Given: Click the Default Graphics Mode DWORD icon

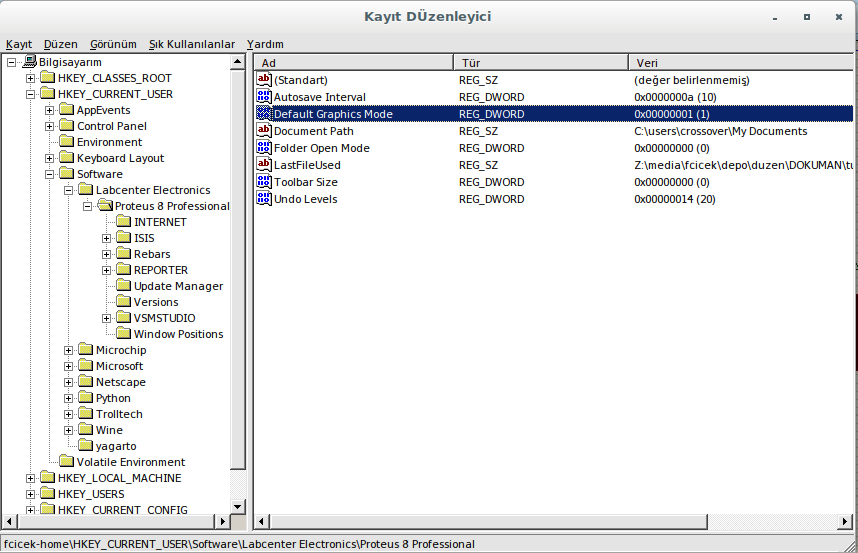Looking at the screenshot, I should (264, 114).
